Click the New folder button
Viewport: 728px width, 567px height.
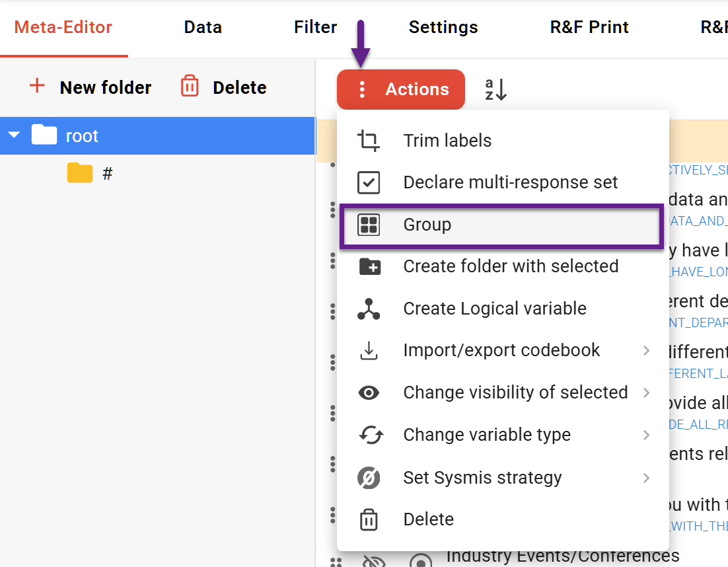(90, 87)
